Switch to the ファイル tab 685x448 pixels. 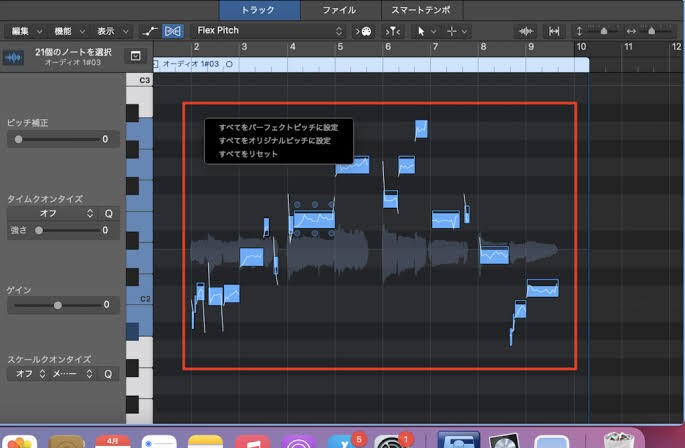pos(340,10)
